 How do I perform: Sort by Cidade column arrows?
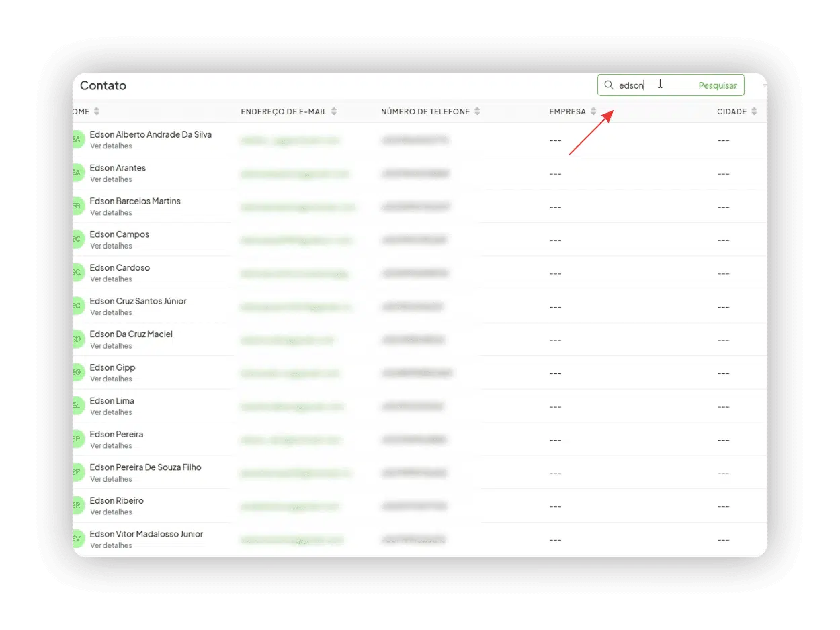coord(754,111)
